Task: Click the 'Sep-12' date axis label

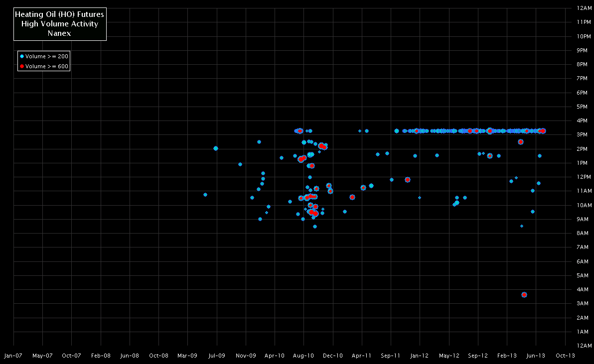Action: (478, 356)
